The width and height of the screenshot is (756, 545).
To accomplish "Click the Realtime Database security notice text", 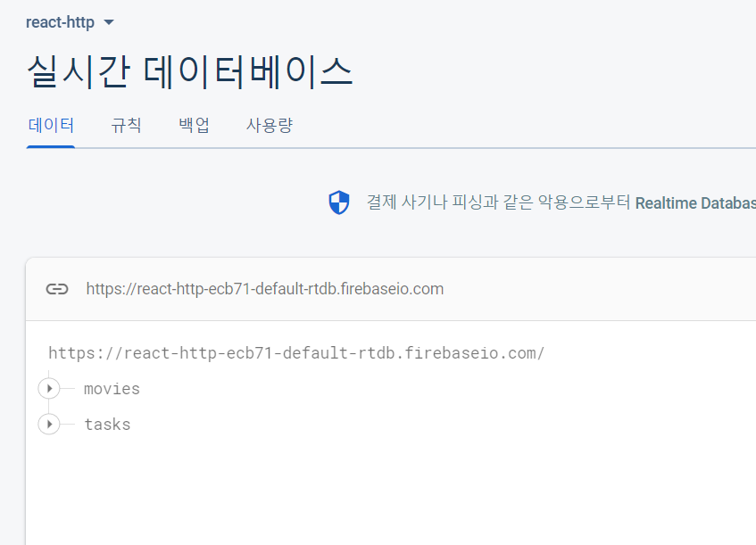I will tap(561, 202).
